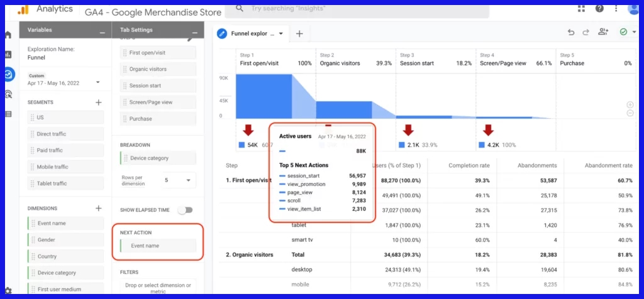Open dropdown next to green checkmark
Image resolution: width=644 pixels, height=299 pixels.
pyautogui.click(x=635, y=32)
